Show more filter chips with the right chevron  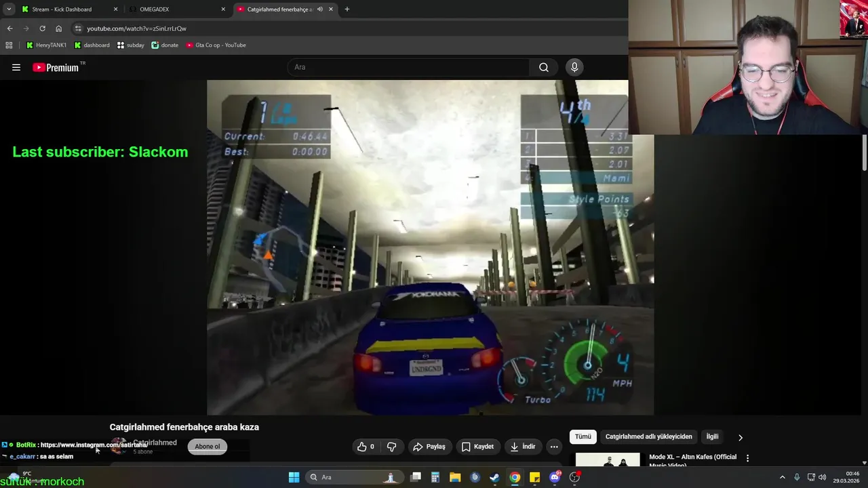(741, 437)
